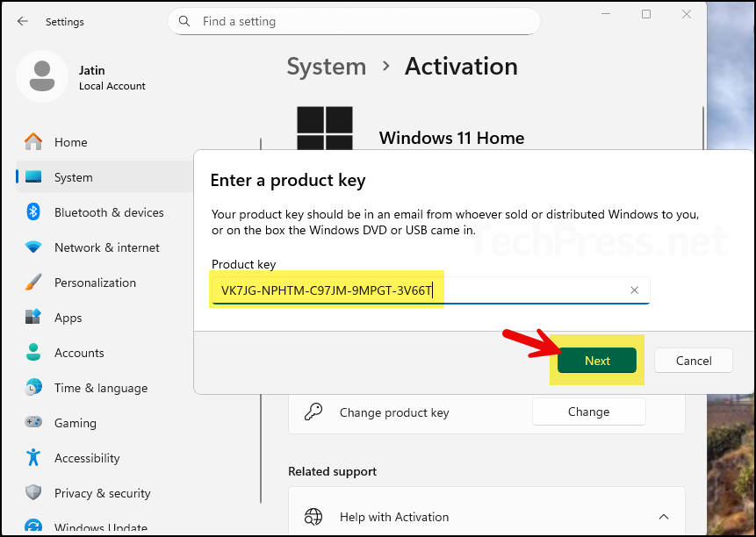The width and height of the screenshot is (756, 537).
Task: Click the System breadcrumb link
Action: (327, 67)
